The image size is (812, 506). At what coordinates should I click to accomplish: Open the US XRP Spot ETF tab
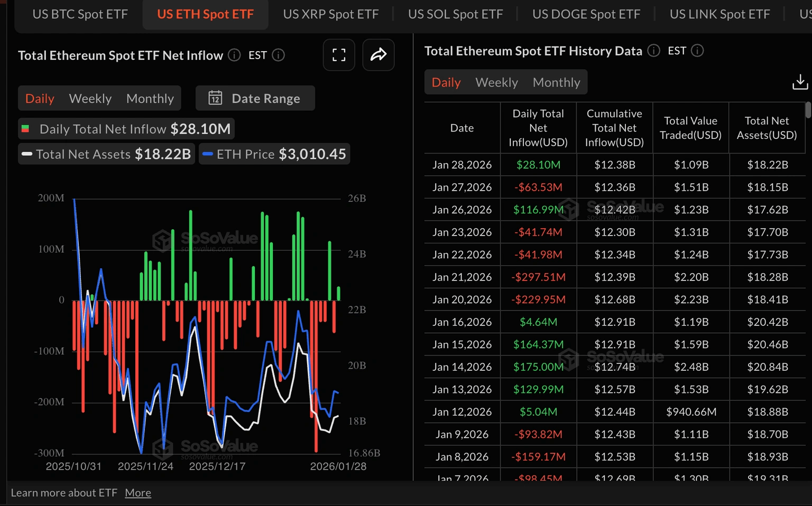[x=331, y=14]
